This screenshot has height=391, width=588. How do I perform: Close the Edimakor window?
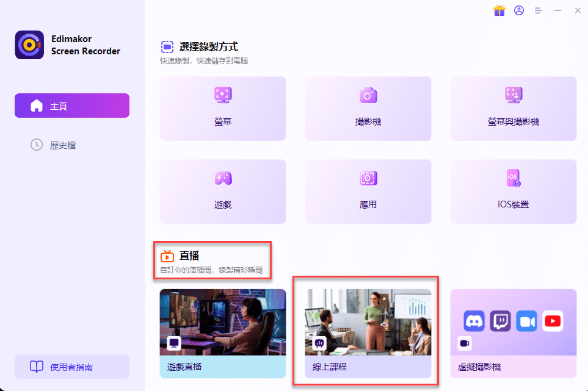[x=578, y=11]
